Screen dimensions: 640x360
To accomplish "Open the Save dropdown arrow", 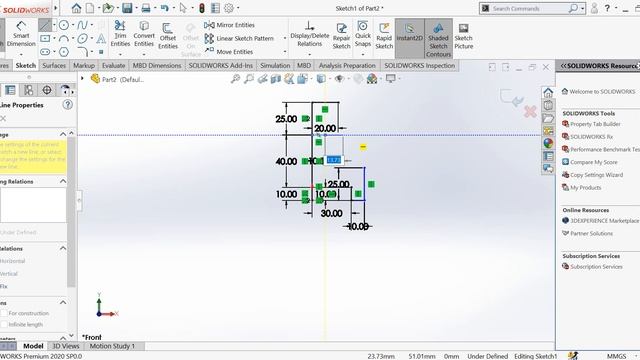I will point(136,8).
